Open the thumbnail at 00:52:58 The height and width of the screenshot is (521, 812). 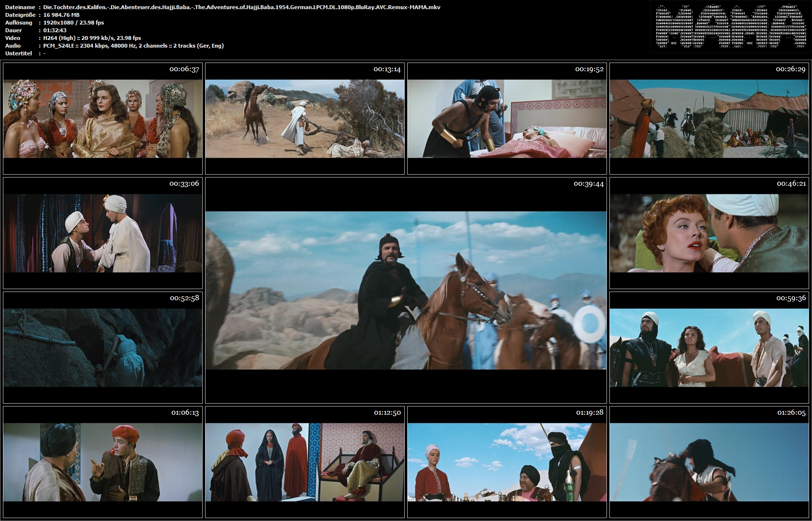(103, 347)
